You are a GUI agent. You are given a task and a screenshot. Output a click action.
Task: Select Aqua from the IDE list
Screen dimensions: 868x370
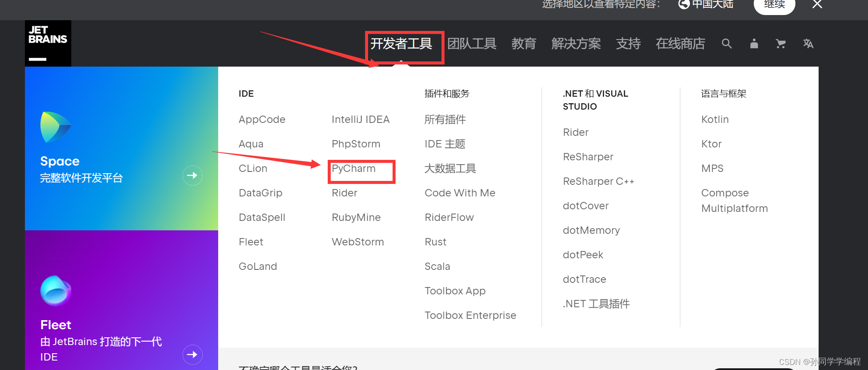251,144
